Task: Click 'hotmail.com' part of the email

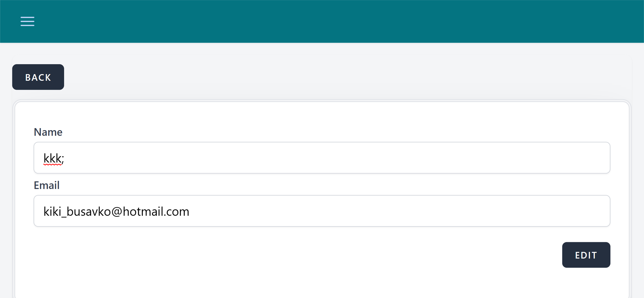Action: point(156,212)
